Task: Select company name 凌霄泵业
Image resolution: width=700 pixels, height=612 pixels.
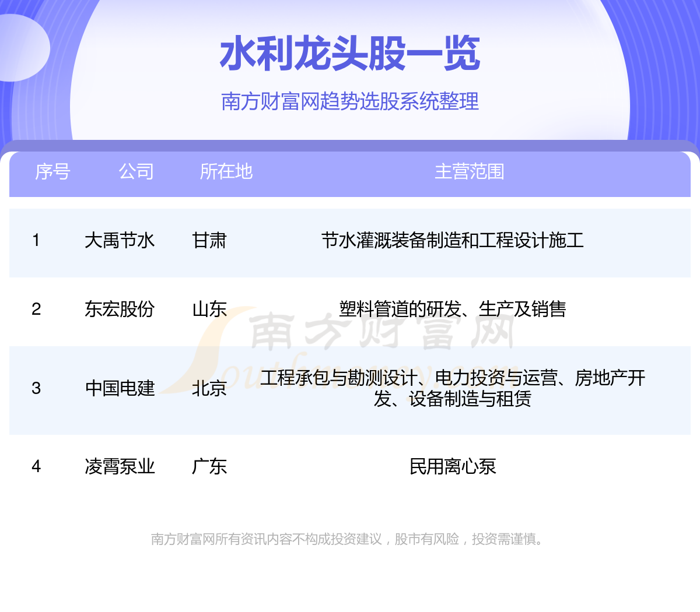Action: (x=120, y=466)
